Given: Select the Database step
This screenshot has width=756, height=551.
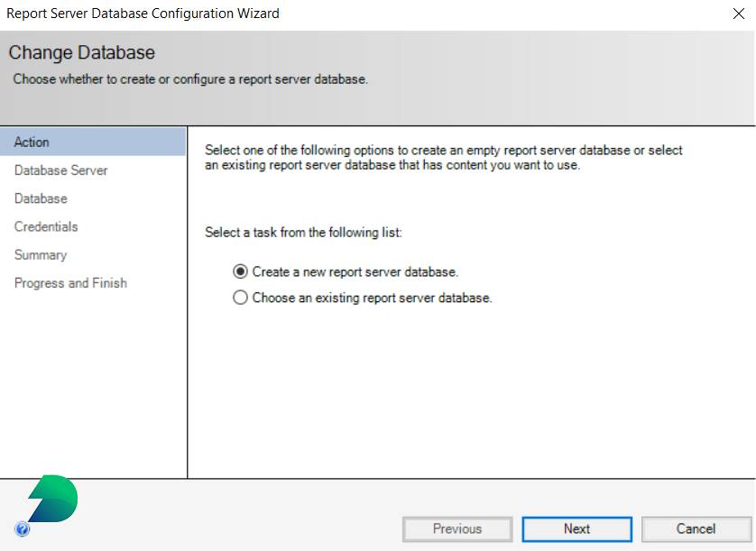Looking at the screenshot, I should tap(40, 198).
